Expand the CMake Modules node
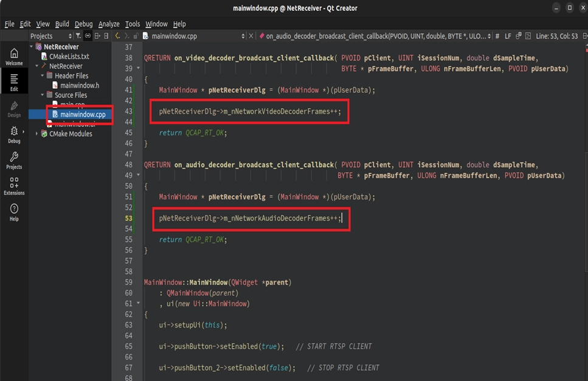Image resolution: width=588 pixels, height=381 pixels. click(x=36, y=134)
